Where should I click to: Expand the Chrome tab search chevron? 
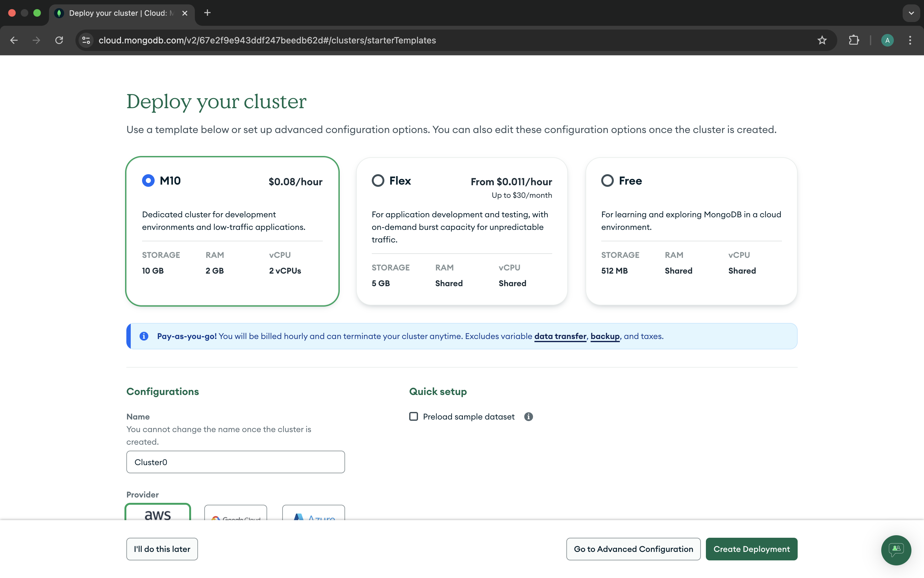(x=911, y=13)
